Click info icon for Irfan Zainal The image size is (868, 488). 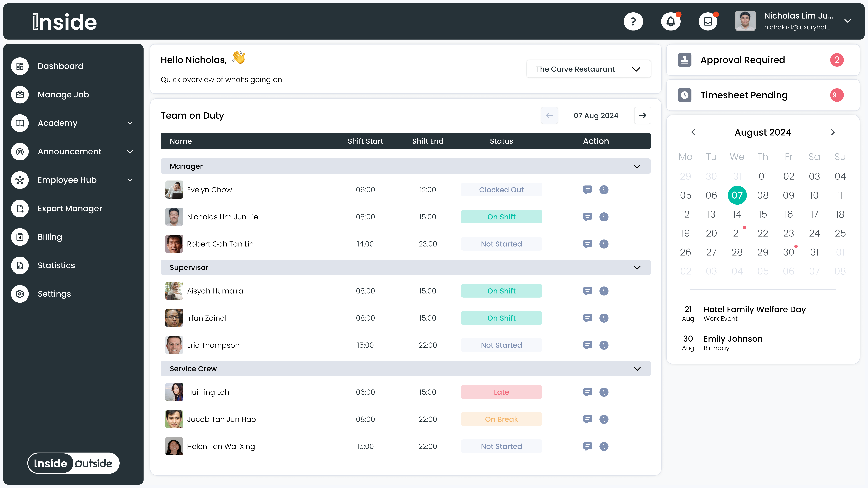604,318
